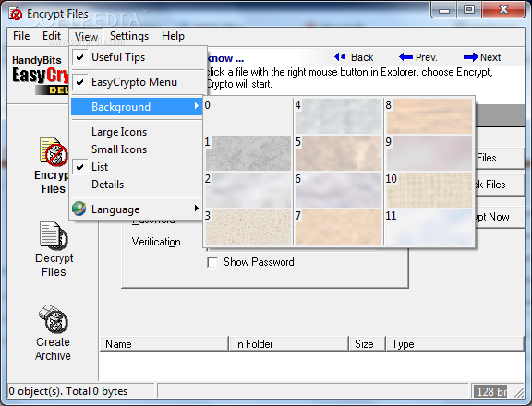Select tan marble background 5
Screen dimensions: 532x406
tap(338, 153)
